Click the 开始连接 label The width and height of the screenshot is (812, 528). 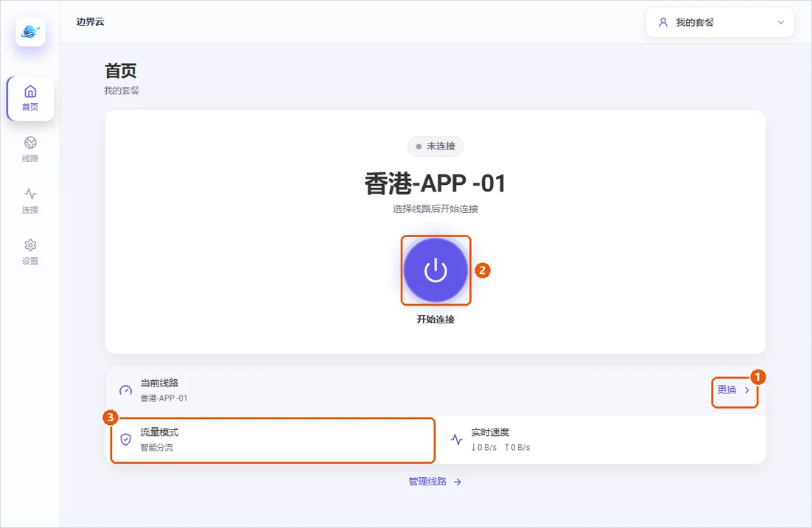[435, 320]
